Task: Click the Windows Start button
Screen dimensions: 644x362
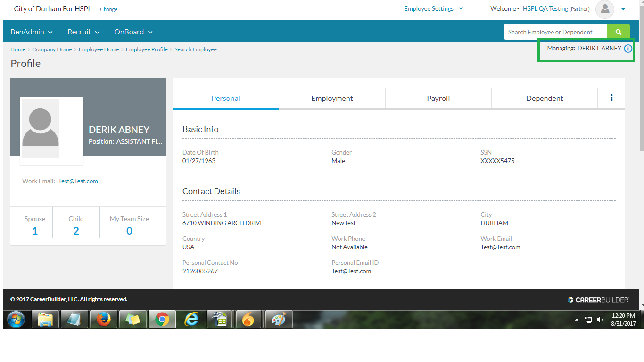Action: click(x=17, y=320)
